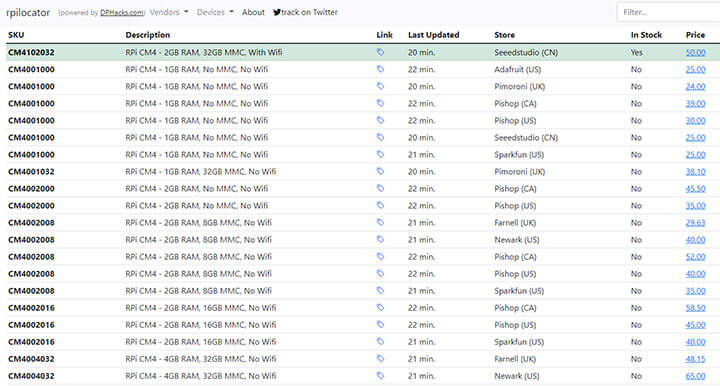Open link icon for Pishop (CA) CM4001000 row
Viewport: 720px width, 386px height.
pyautogui.click(x=380, y=103)
